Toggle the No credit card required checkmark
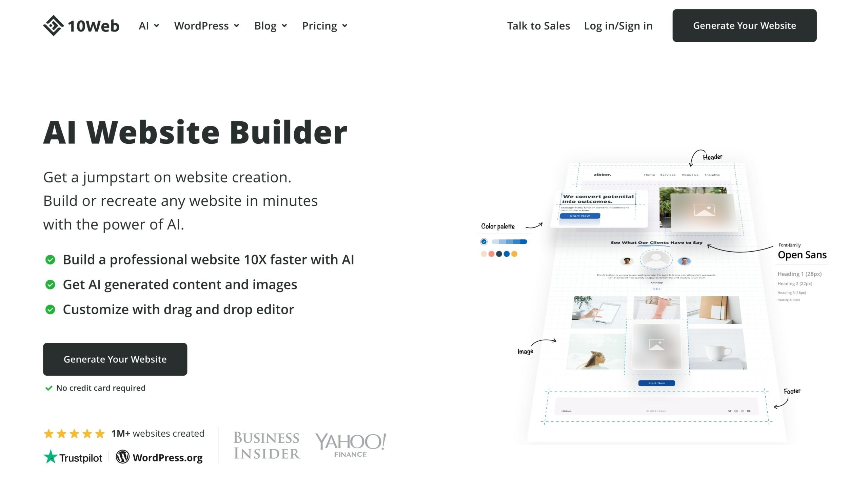The height and width of the screenshot is (497, 868). pos(47,388)
